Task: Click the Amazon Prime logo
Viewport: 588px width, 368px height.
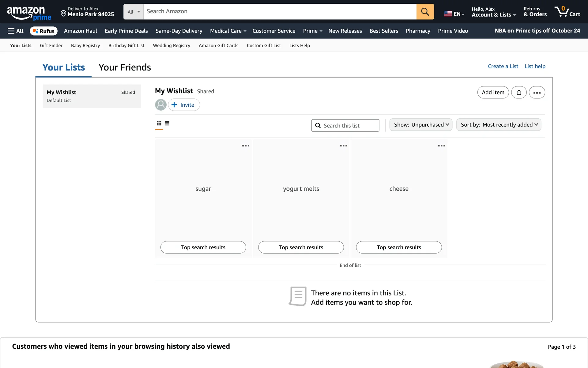Action: tap(29, 13)
